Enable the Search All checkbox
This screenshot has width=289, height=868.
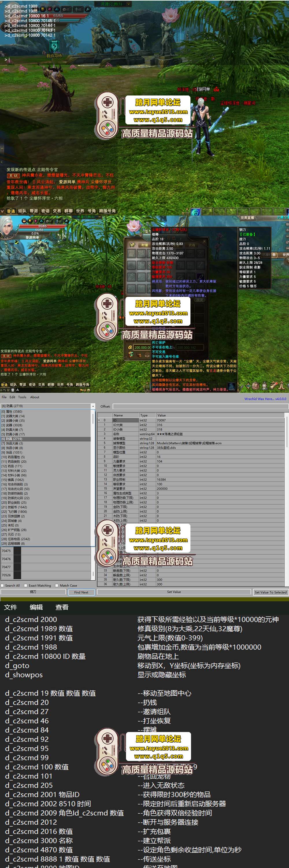(x=2, y=586)
